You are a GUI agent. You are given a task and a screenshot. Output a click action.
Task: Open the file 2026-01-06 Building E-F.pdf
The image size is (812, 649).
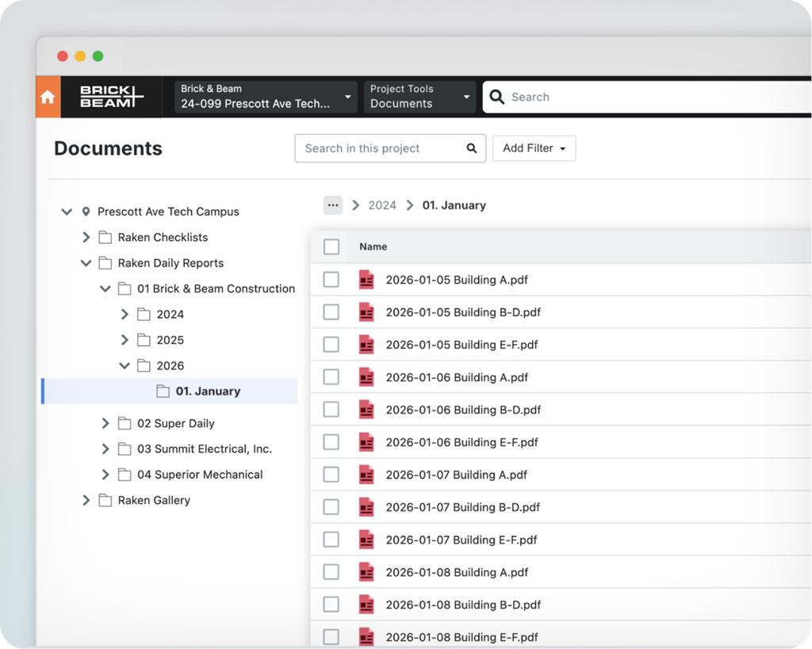point(462,442)
